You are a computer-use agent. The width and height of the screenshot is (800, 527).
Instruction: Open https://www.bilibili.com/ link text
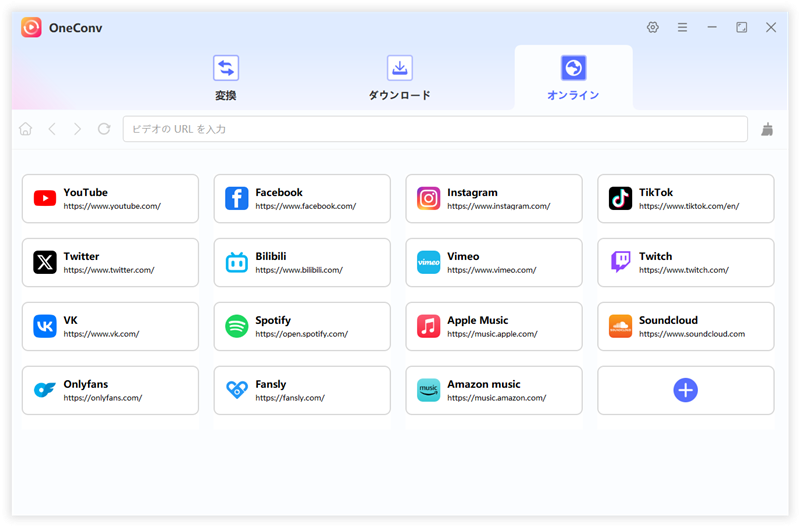pos(299,270)
